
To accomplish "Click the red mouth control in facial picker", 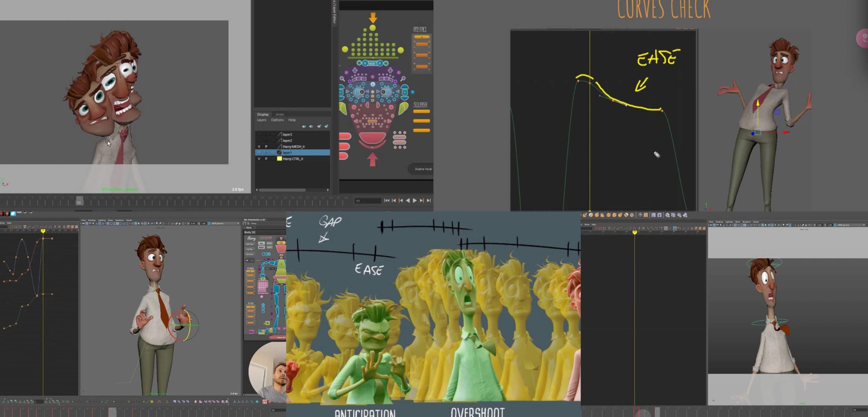I will (372, 137).
